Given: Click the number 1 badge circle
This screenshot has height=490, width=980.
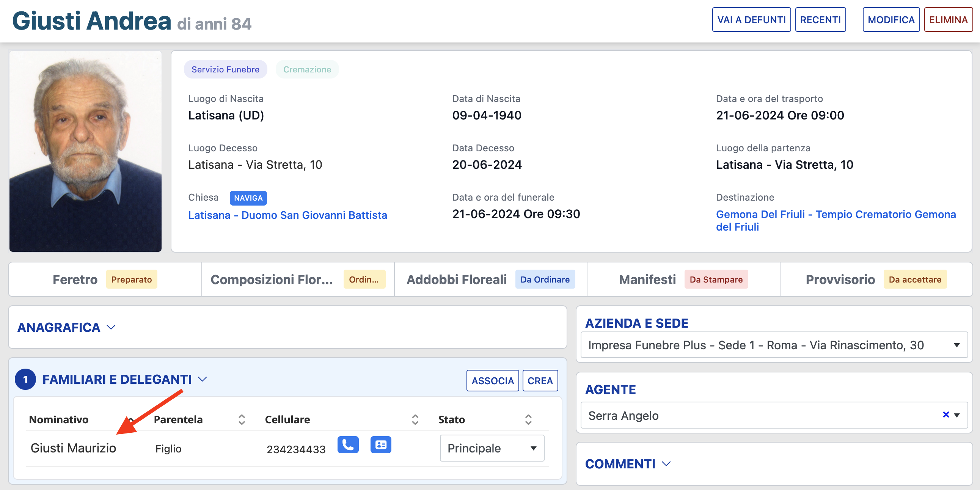Looking at the screenshot, I should (25, 379).
